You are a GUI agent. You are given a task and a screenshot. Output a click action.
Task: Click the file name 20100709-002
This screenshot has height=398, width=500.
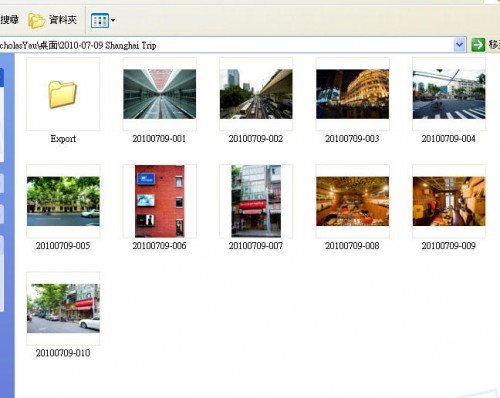[256, 139]
